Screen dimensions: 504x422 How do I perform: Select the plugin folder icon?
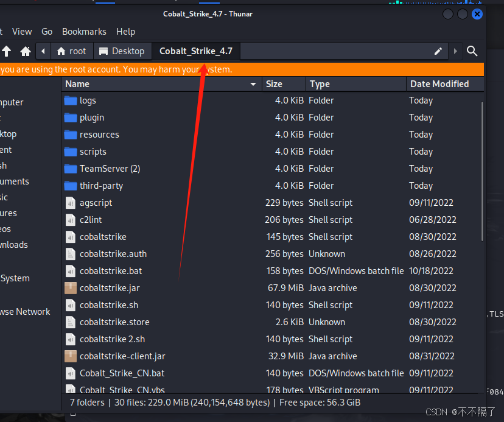click(71, 118)
